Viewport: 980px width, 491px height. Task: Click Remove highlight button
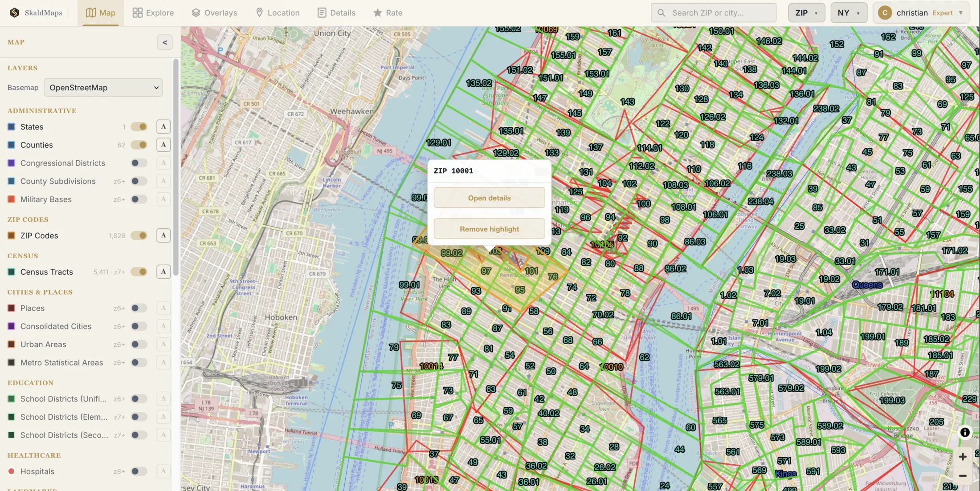[x=489, y=229]
